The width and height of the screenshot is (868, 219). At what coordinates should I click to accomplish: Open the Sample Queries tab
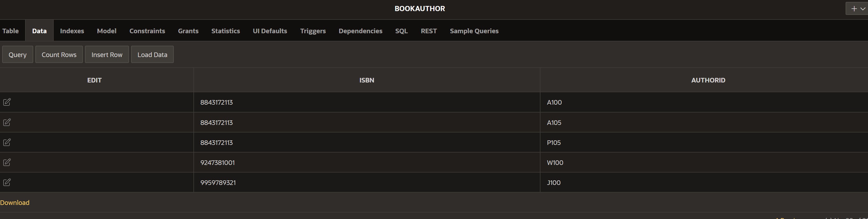474,31
